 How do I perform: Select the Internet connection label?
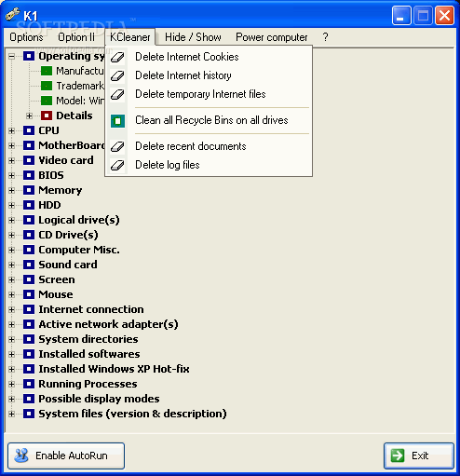[91, 309]
